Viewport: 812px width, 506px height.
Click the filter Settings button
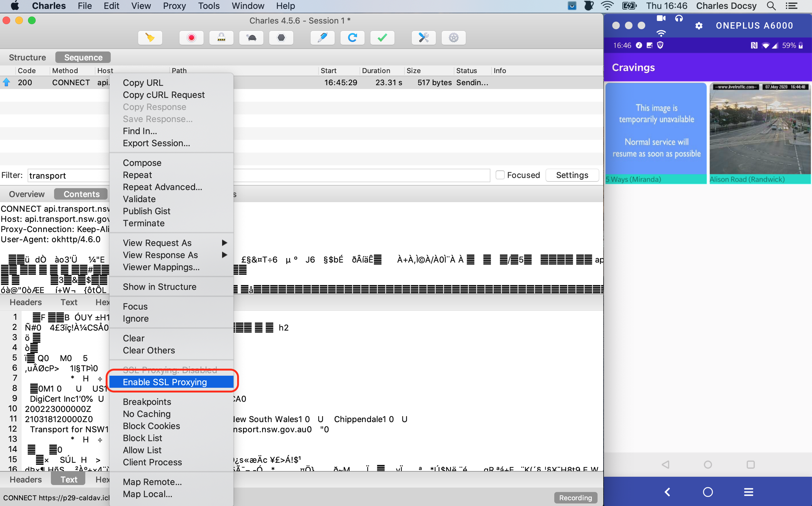coord(572,175)
